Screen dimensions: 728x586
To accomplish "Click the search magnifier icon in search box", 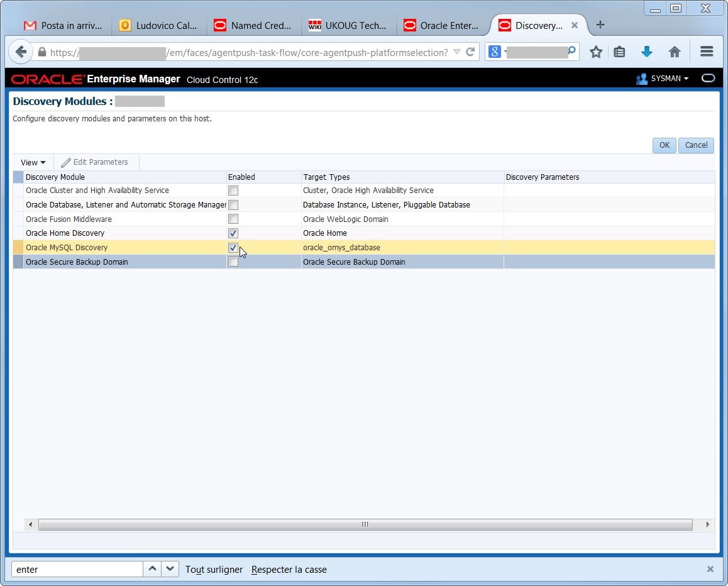I will click(572, 50).
